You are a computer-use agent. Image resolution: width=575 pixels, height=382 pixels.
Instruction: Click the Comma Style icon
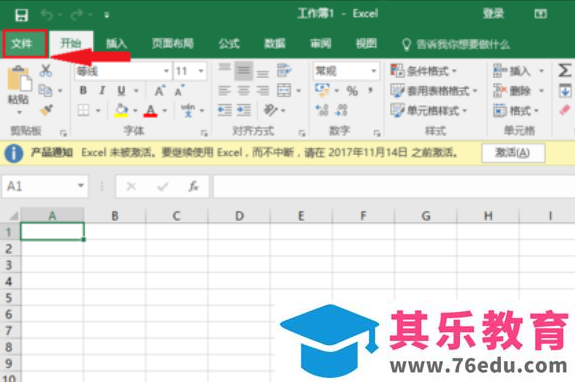[371, 91]
